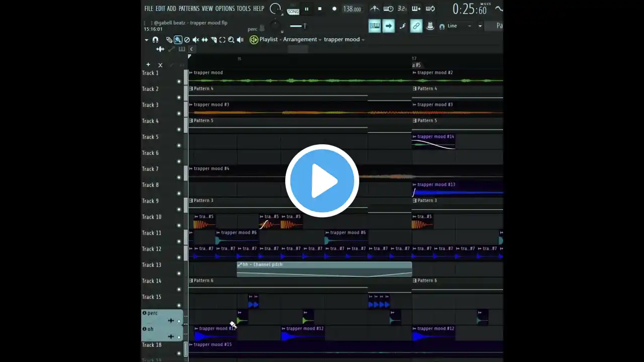Image resolution: width=644 pixels, height=362 pixels.
Task: Open playlist options dropdown arrow
Action: 146,40
